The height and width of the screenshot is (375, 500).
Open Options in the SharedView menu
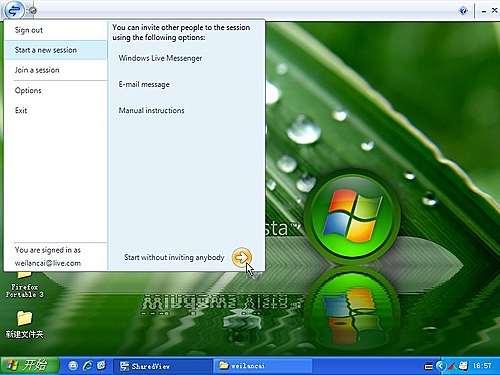coord(28,90)
